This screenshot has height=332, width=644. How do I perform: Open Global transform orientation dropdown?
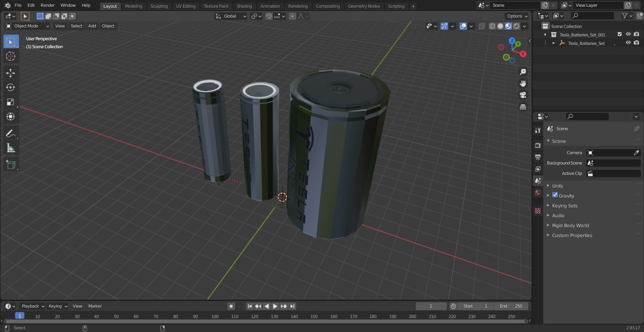coord(231,16)
